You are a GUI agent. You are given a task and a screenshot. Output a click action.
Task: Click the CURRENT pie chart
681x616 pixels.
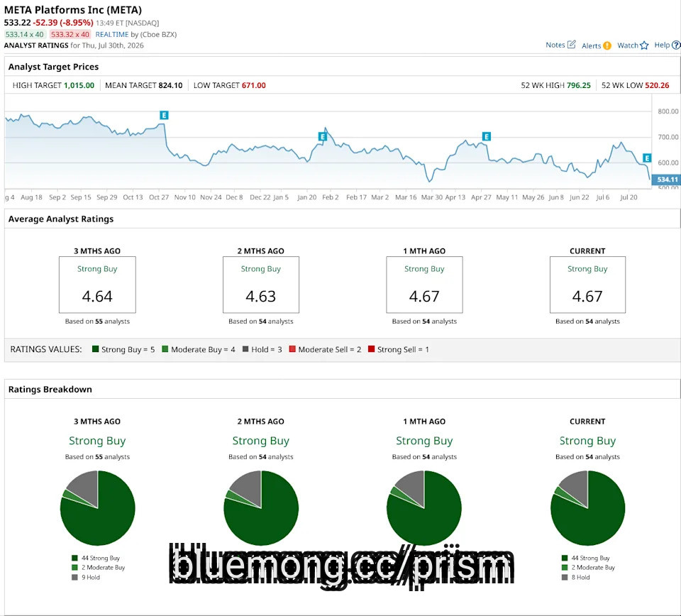[587, 508]
